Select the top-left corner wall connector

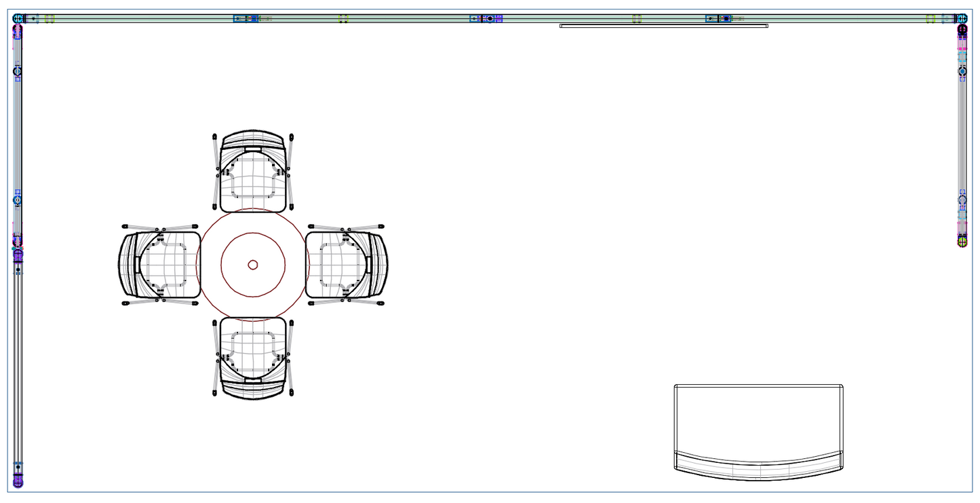click(x=18, y=18)
